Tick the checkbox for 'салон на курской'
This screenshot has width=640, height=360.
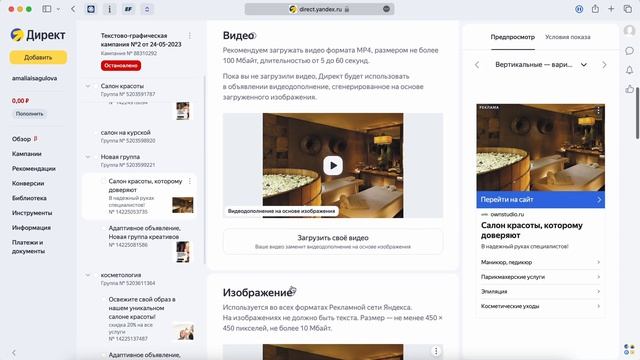96,133
